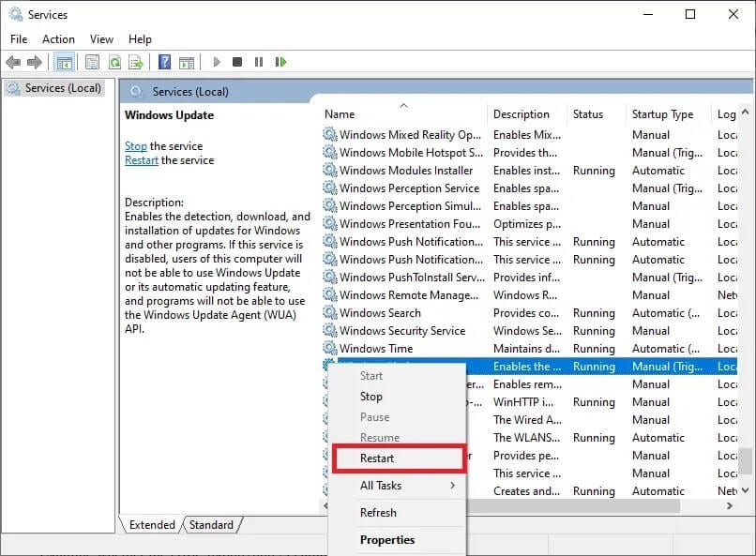Choose Restart in the context menu
This screenshot has width=756, height=556.
tap(399, 458)
